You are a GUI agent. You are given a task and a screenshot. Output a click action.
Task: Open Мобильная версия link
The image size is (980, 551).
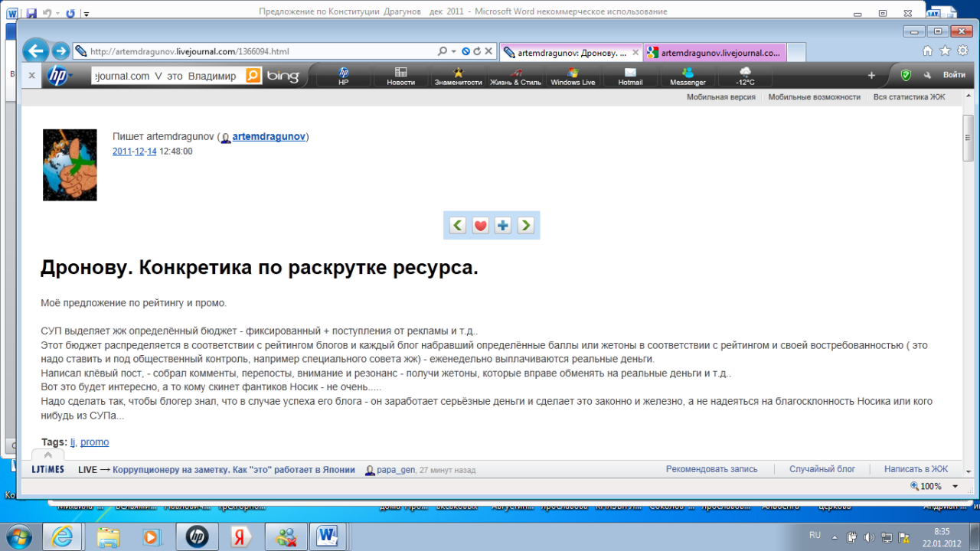click(x=720, y=97)
